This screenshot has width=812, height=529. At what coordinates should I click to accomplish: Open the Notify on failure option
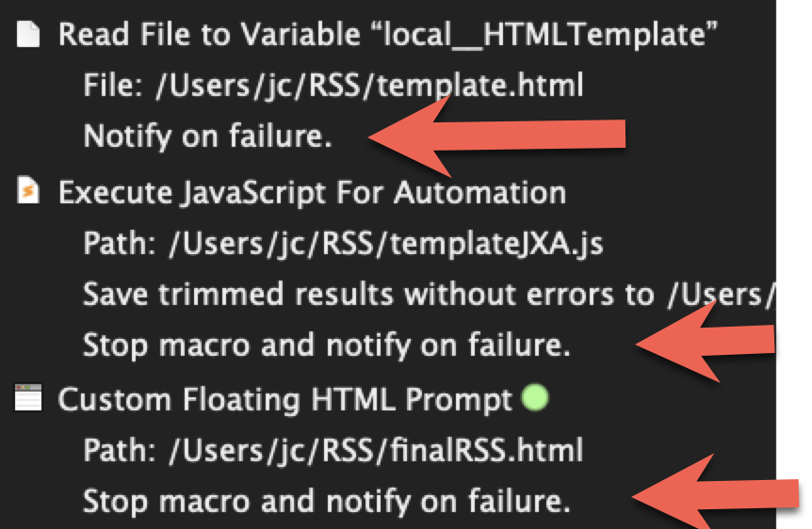[207, 137]
